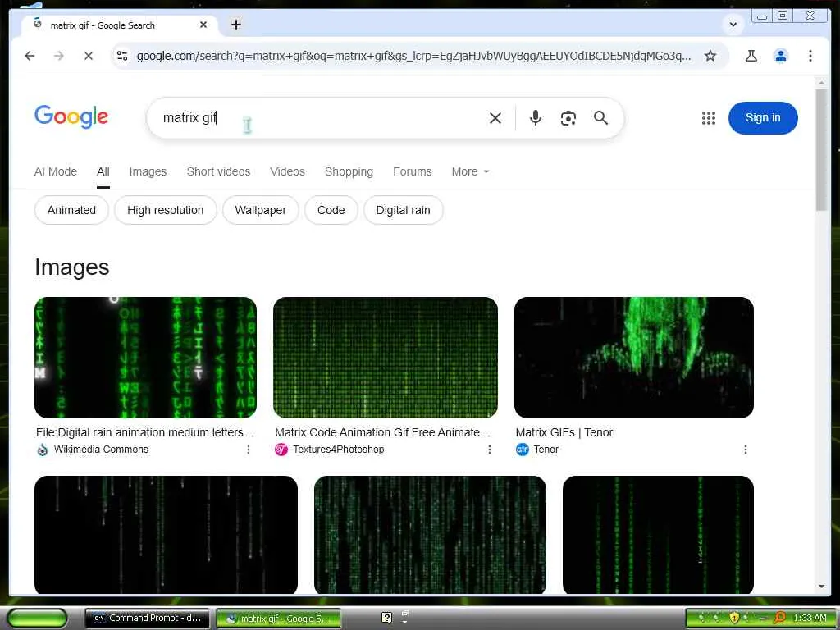
Task: Apply the Animated filter chip
Action: pos(71,210)
